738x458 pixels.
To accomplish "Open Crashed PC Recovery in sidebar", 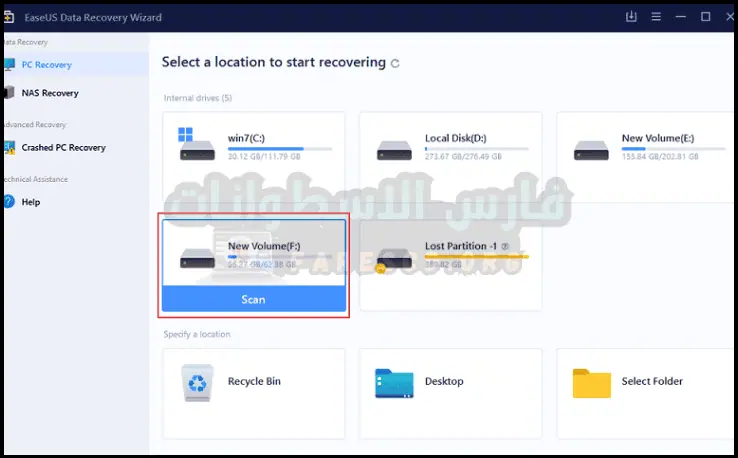I will [62, 147].
